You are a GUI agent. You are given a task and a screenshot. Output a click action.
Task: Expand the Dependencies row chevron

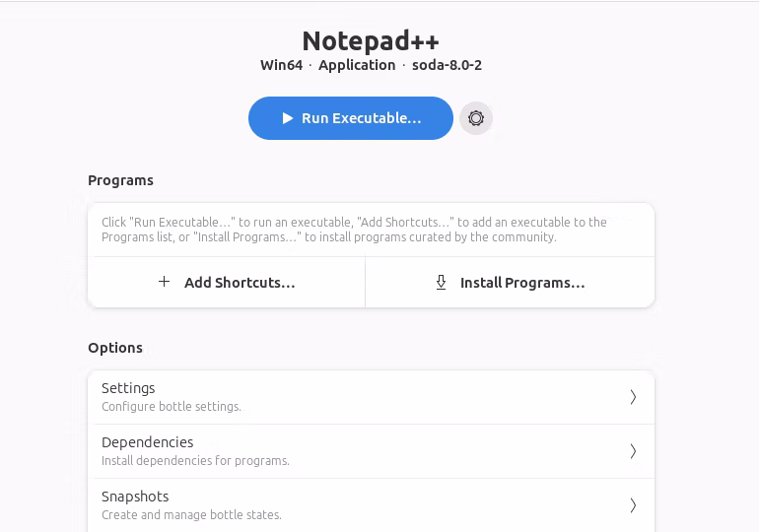click(633, 451)
